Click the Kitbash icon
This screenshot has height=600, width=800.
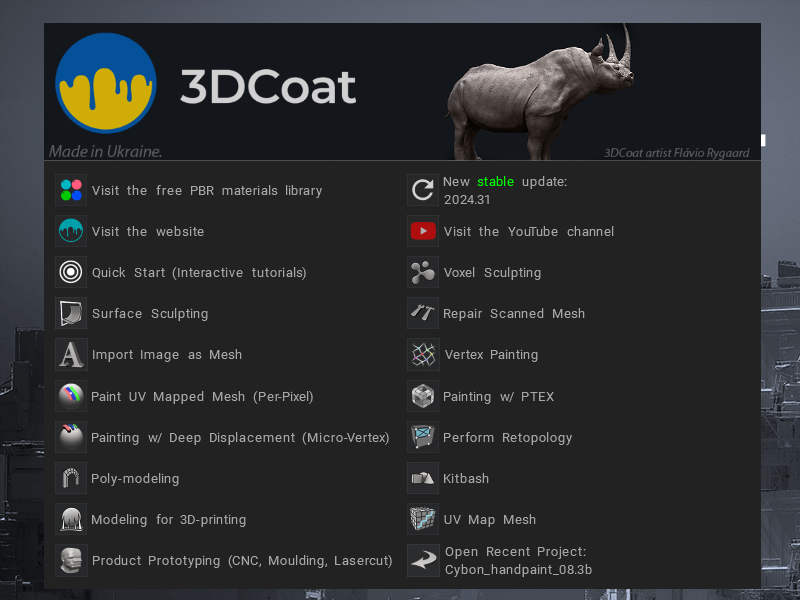423,478
